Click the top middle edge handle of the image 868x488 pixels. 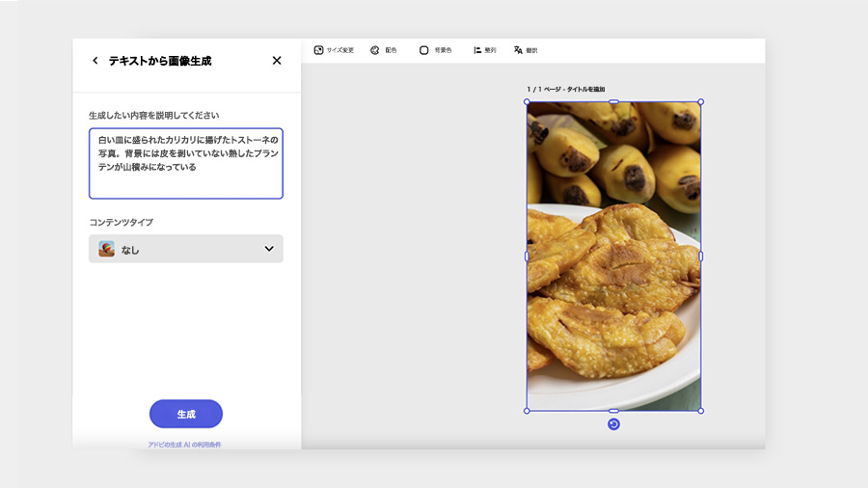[613, 102]
